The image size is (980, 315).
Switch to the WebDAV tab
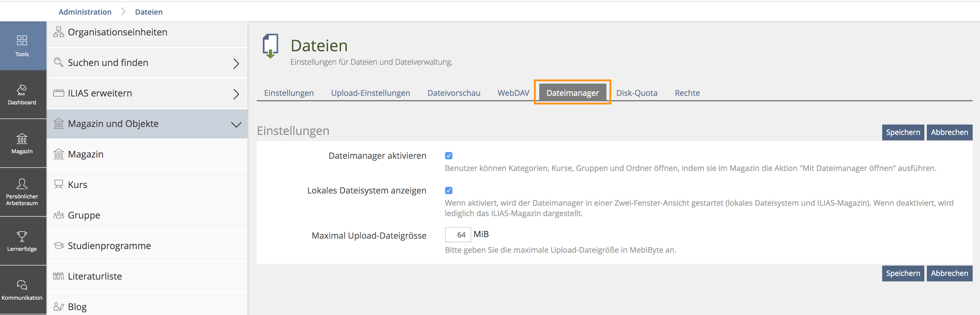pos(513,93)
